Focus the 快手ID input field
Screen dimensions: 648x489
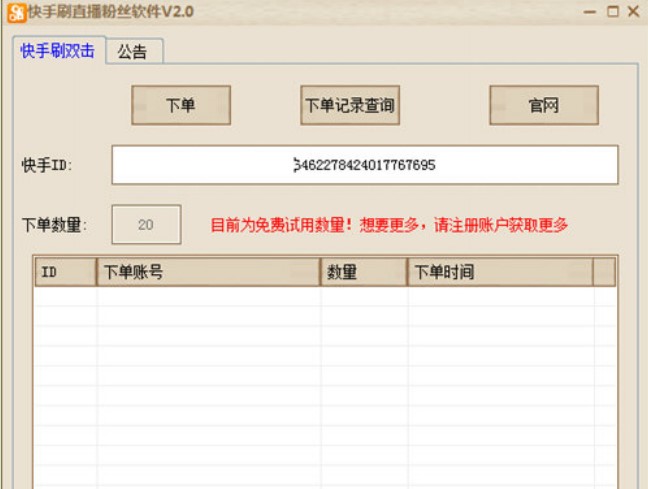365,165
